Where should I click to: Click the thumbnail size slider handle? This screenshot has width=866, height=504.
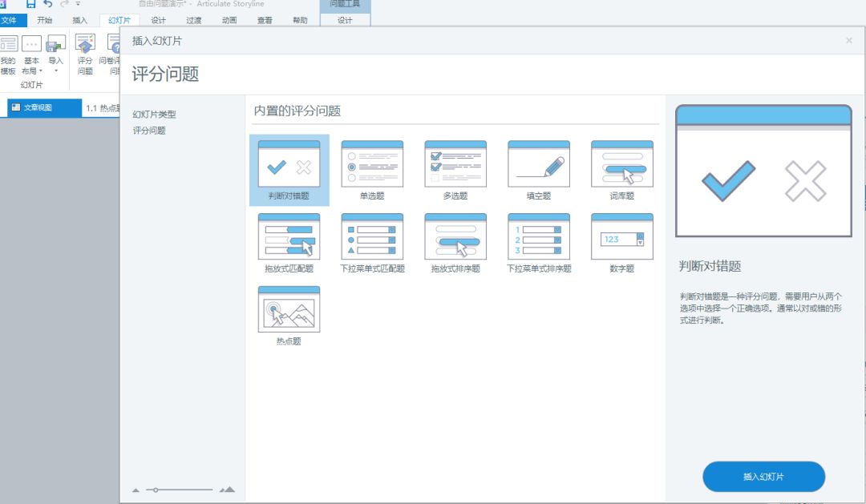click(156, 490)
